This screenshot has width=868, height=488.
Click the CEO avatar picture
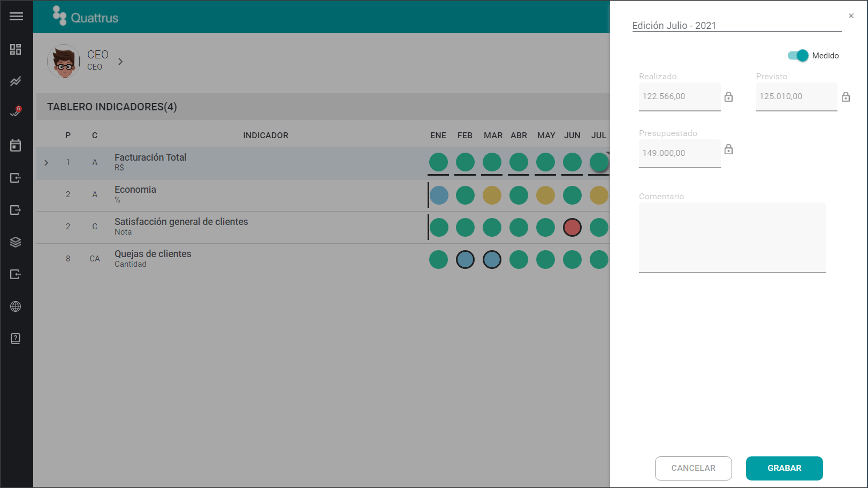64,61
